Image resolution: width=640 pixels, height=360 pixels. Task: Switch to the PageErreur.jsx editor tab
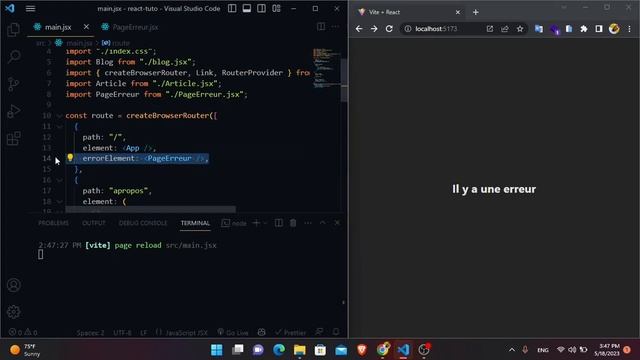pyautogui.click(x=135, y=27)
